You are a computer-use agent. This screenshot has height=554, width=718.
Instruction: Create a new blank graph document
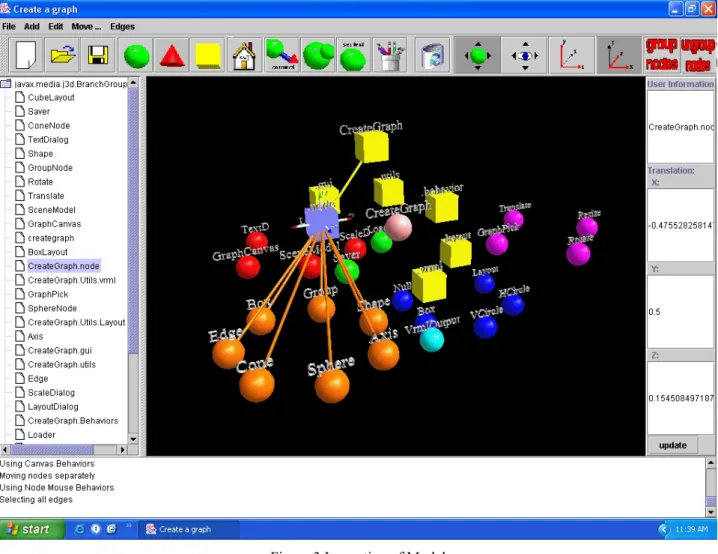(26, 55)
